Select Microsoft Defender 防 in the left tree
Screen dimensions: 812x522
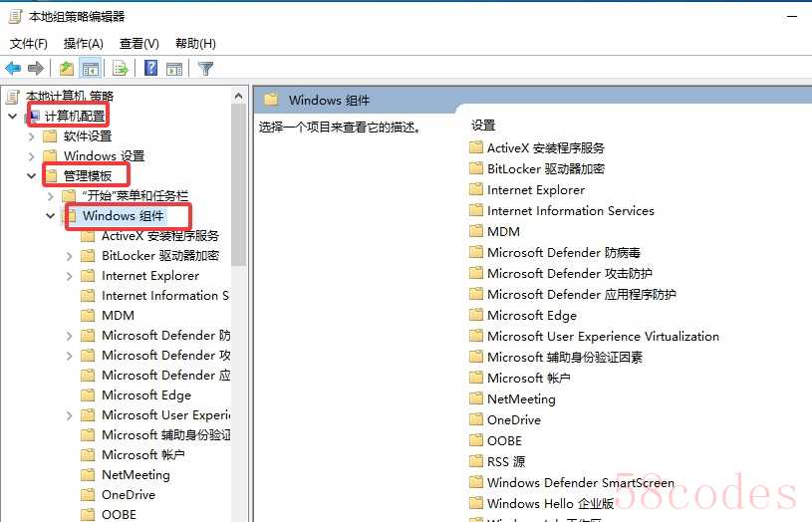click(x=165, y=336)
